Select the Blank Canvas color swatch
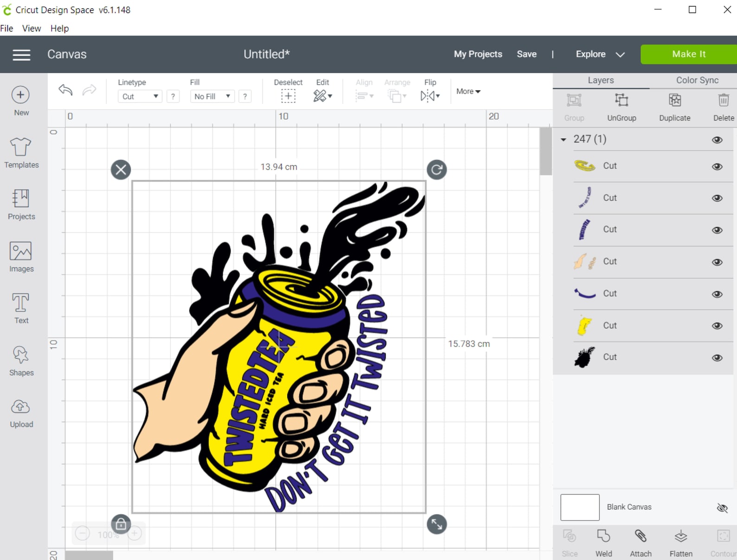Image resolution: width=737 pixels, height=560 pixels. [x=580, y=507]
